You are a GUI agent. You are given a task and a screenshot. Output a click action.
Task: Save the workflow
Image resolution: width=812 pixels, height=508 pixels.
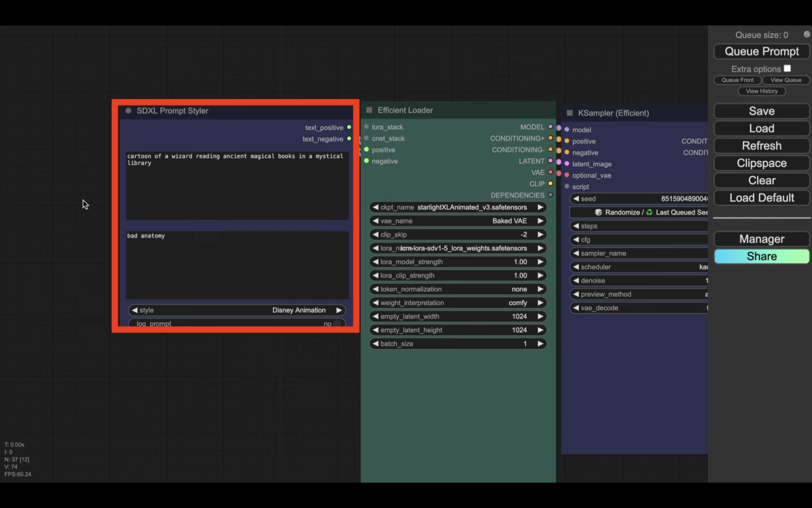(762, 111)
